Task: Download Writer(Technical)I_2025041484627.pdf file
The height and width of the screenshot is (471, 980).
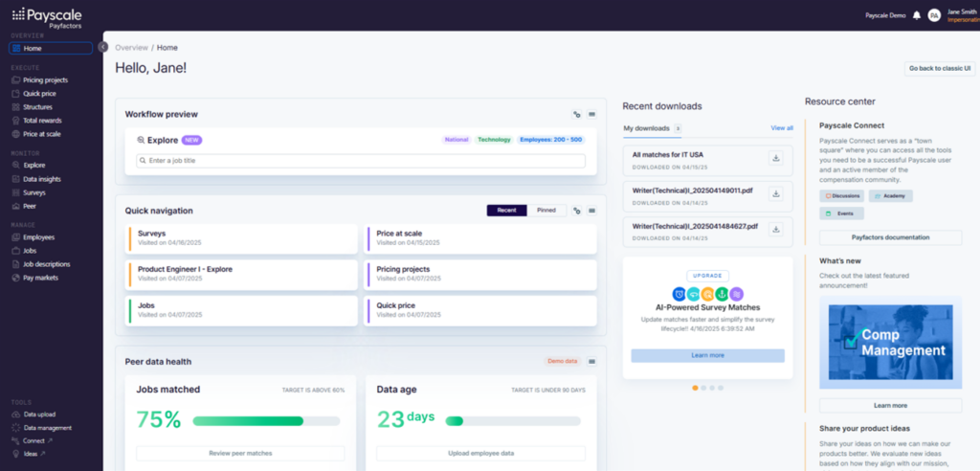Action: tap(776, 229)
